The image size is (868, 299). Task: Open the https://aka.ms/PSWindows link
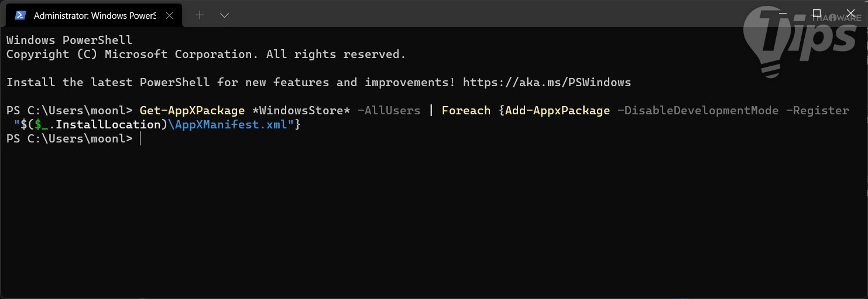click(547, 82)
